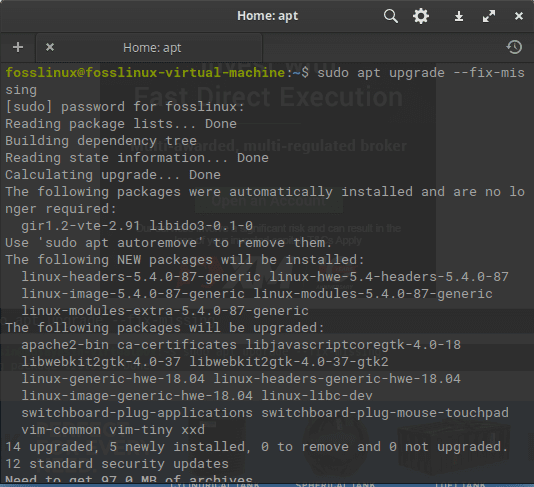Click the package 'switchboard-plug-applications'
This screenshot has height=487, width=534.
[137, 413]
